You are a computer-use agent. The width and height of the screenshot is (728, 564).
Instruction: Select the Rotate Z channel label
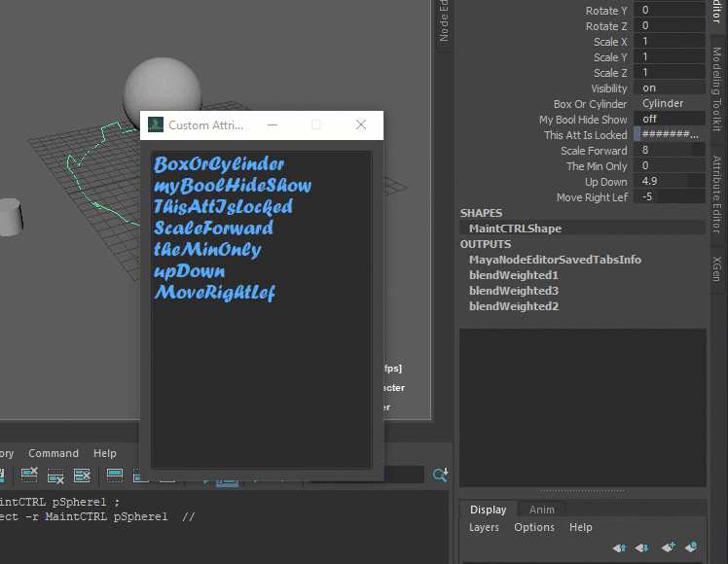click(x=606, y=26)
